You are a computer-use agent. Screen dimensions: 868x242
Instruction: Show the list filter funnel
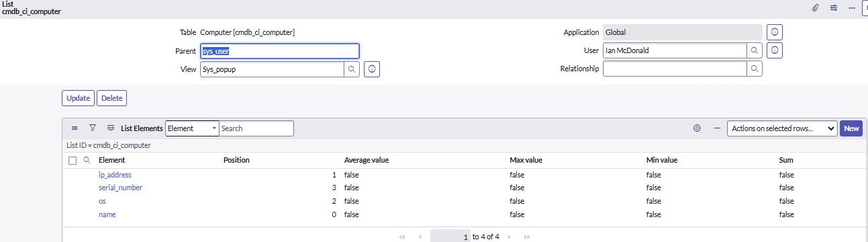pyautogui.click(x=93, y=128)
